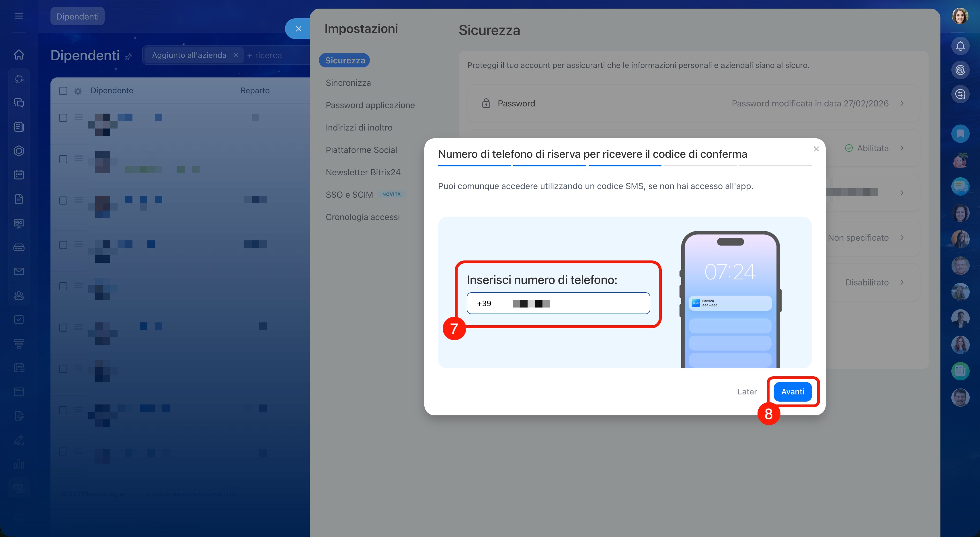Click the mail envelope sidebar icon
The width and height of the screenshot is (980, 537).
point(19,271)
